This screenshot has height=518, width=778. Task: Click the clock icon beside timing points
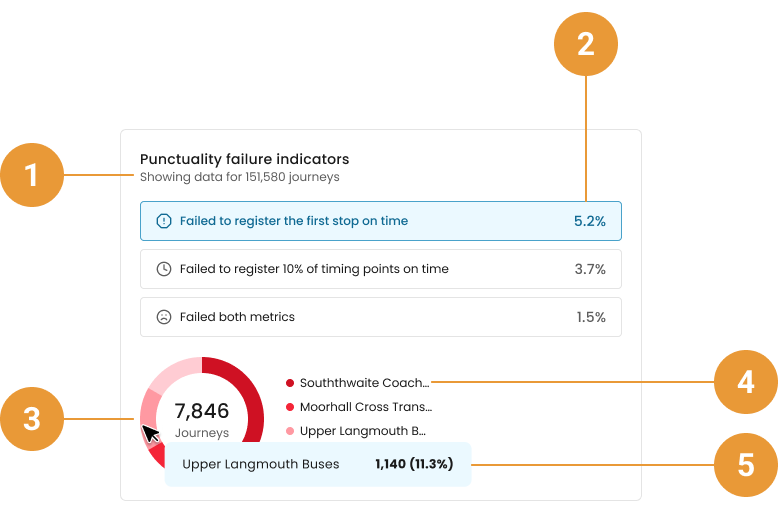pyautogui.click(x=164, y=269)
